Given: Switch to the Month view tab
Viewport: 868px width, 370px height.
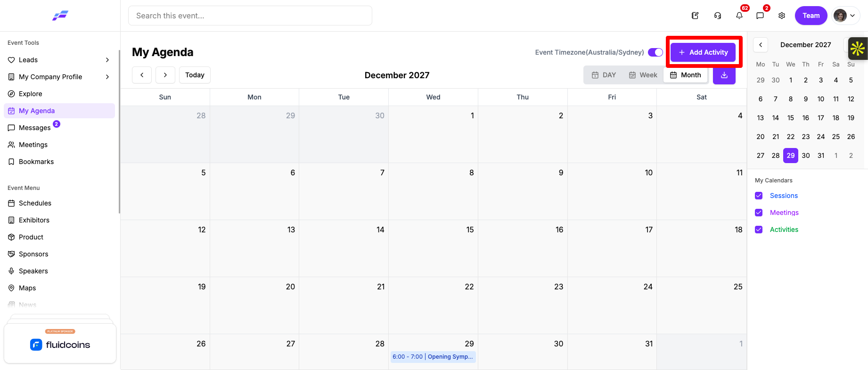Looking at the screenshot, I should pos(686,75).
